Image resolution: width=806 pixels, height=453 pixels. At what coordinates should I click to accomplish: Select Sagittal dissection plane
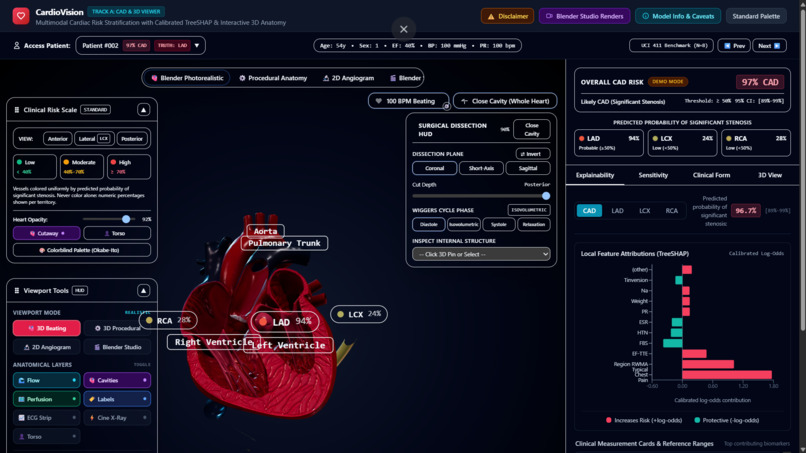pyautogui.click(x=528, y=168)
